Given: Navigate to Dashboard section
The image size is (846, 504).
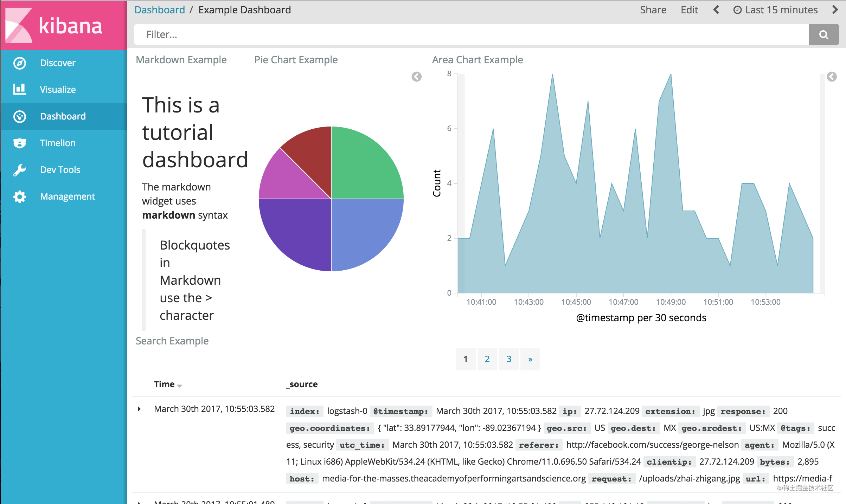Looking at the screenshot, I should 64,116.
